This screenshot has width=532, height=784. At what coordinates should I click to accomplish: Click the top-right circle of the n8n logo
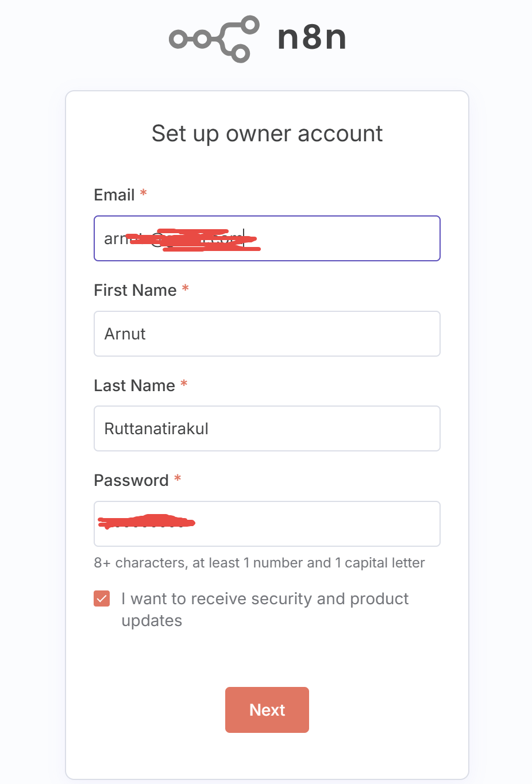pyautogui.click(x=250, y=25)
